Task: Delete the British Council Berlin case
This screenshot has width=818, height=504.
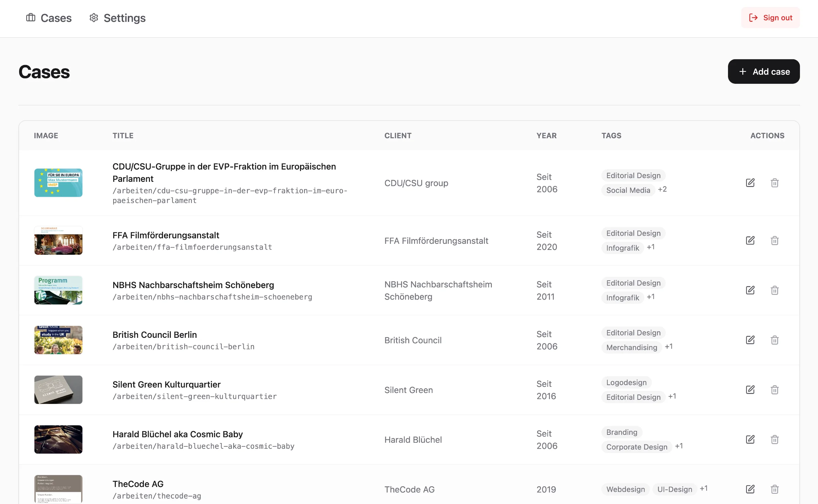Action: pyautogui.click(x=775, y=340)
